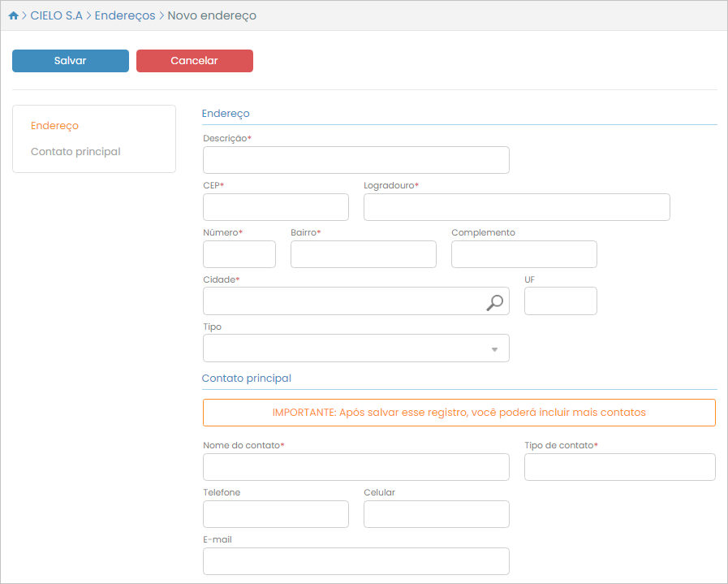This screenshot has height=584, width=728.
Task: Go to Contato principal sidebar section
Action: pyautogui.click(x=75, y=152)
